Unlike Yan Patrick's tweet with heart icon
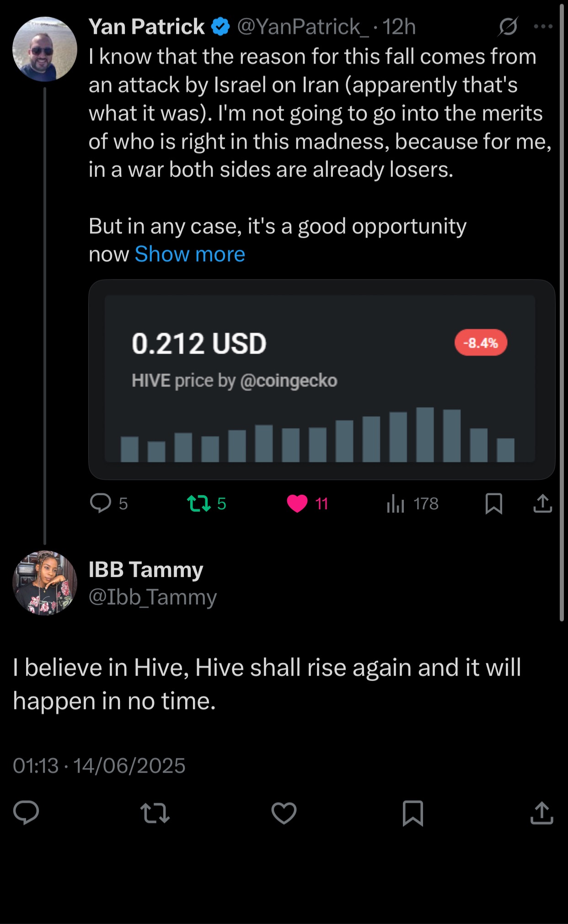 click(x=307, y=503)
